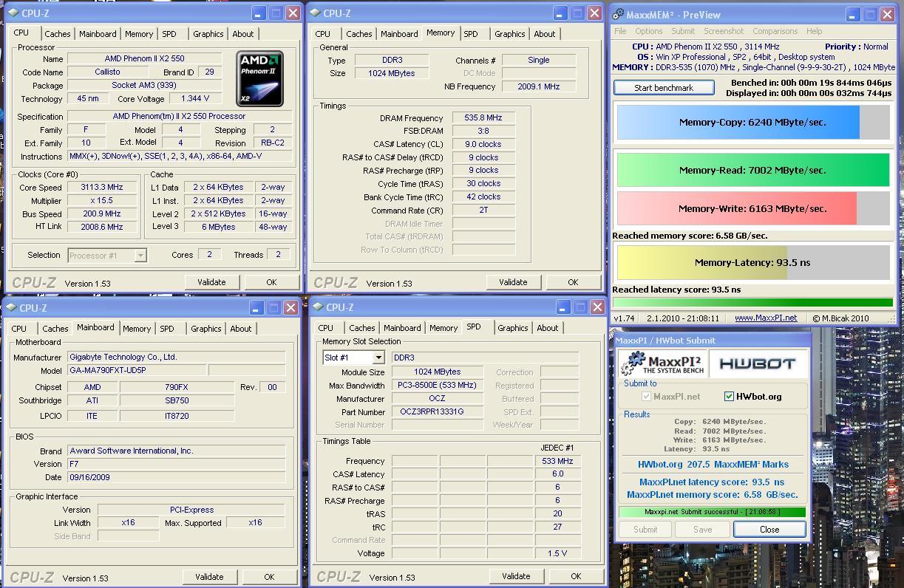
Task: Switch to Graphics tab in the CPU-Z window showing the CPU tab
Action: pos(208,34)
